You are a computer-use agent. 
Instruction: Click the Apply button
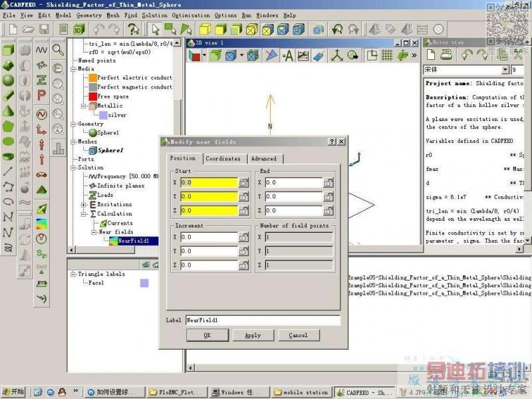pos(253,335)
